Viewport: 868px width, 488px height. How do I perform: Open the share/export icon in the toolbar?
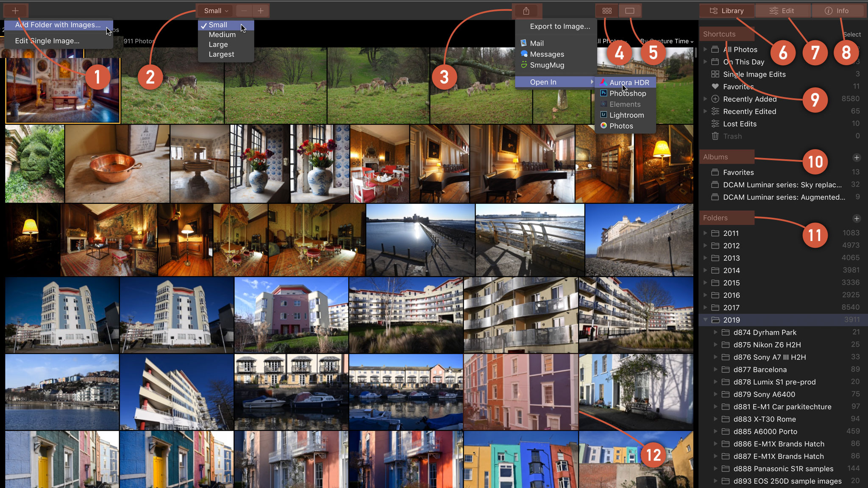pyautogui.click(x=527, y=11)
